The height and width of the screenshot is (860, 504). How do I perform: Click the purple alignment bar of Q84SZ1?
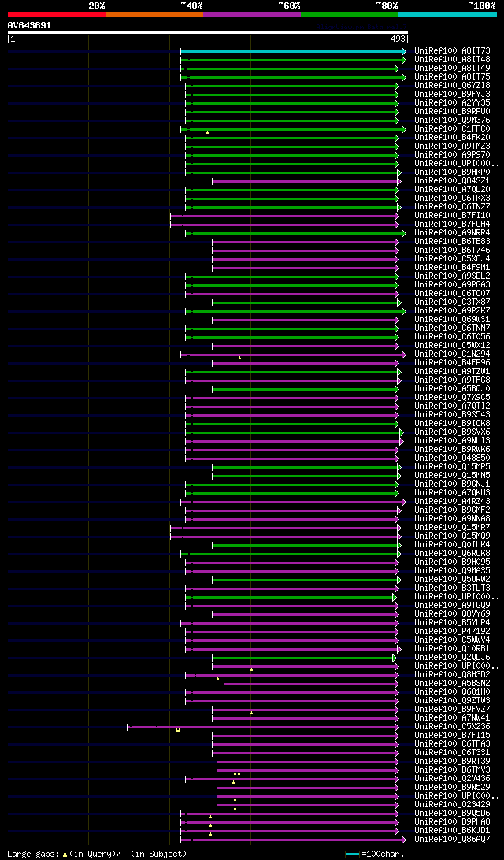tap(306, 181)
